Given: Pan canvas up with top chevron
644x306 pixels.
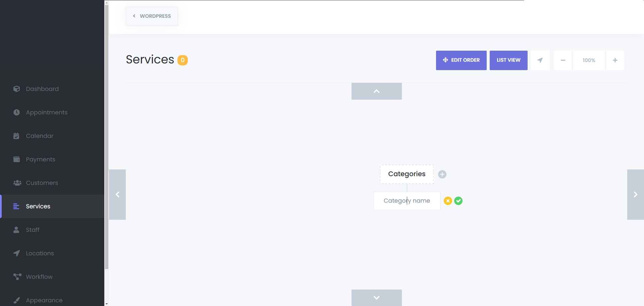Looking at the screenshot, I should (x=376, y=91).
